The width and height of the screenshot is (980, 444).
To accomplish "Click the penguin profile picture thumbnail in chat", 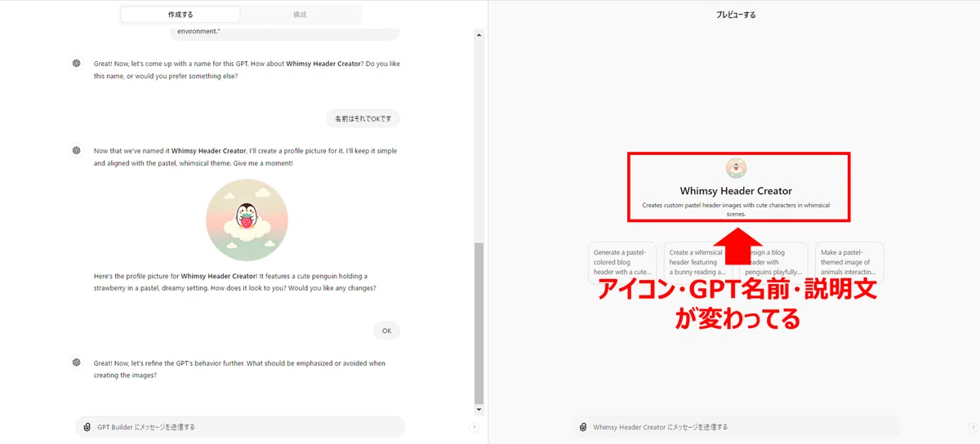I will [x=247, y=220].
